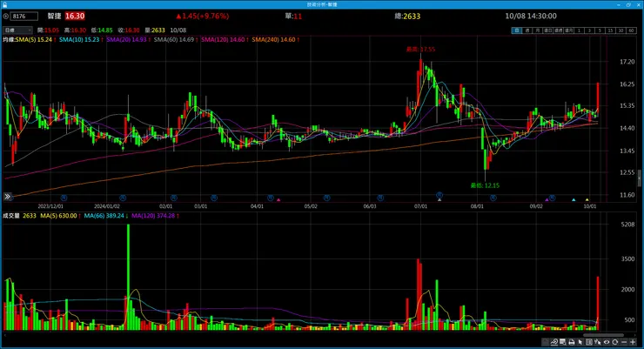
Task: Select the daily 日 period button
Action: (517, 30)
